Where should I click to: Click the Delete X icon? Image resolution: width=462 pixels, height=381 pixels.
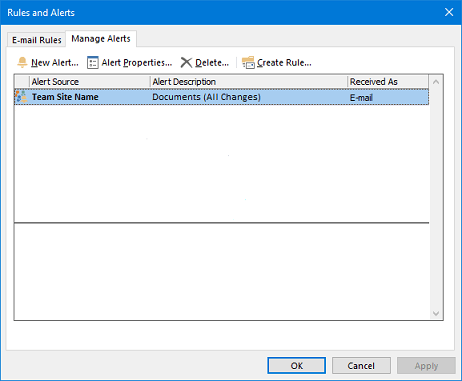point(186,62)
